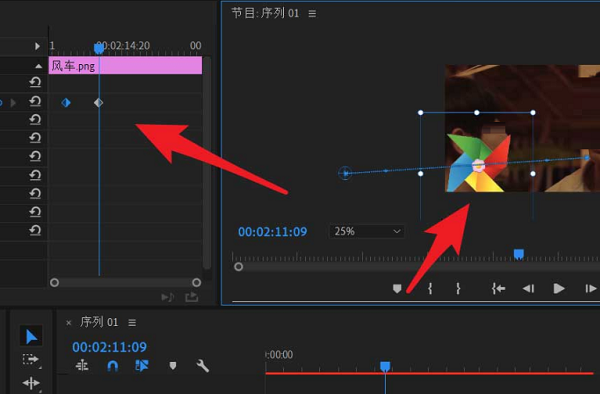
Task: Click program monitor zoom scroll handle
Action: pyautogui.click(x=238, y=267)
